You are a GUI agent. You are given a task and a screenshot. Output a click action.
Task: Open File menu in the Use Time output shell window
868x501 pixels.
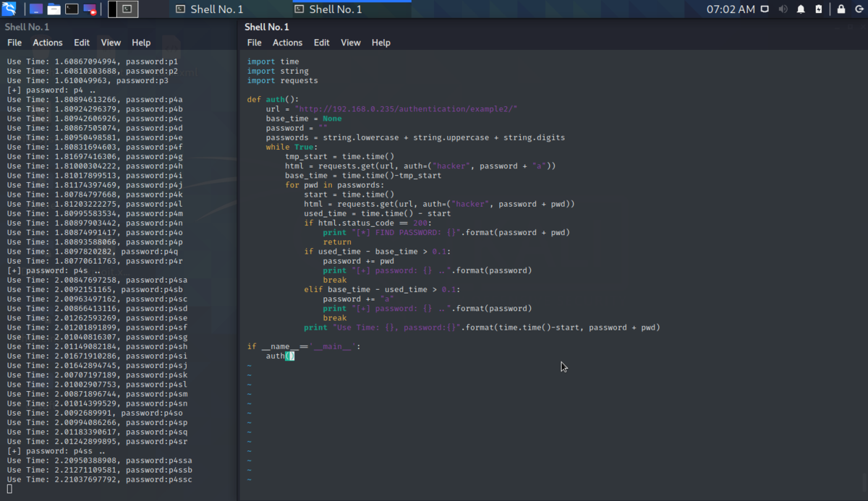coord(14,43)
